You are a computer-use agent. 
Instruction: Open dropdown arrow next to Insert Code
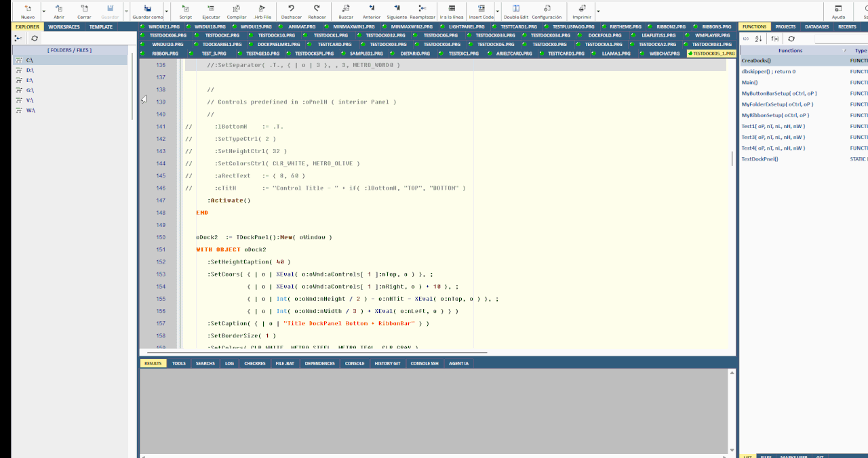coord(497,12)
